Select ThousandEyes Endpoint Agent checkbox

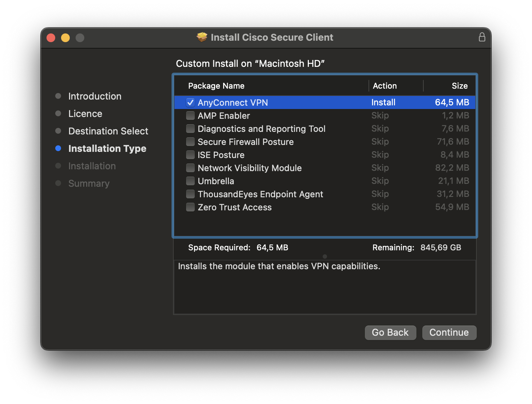190,194
